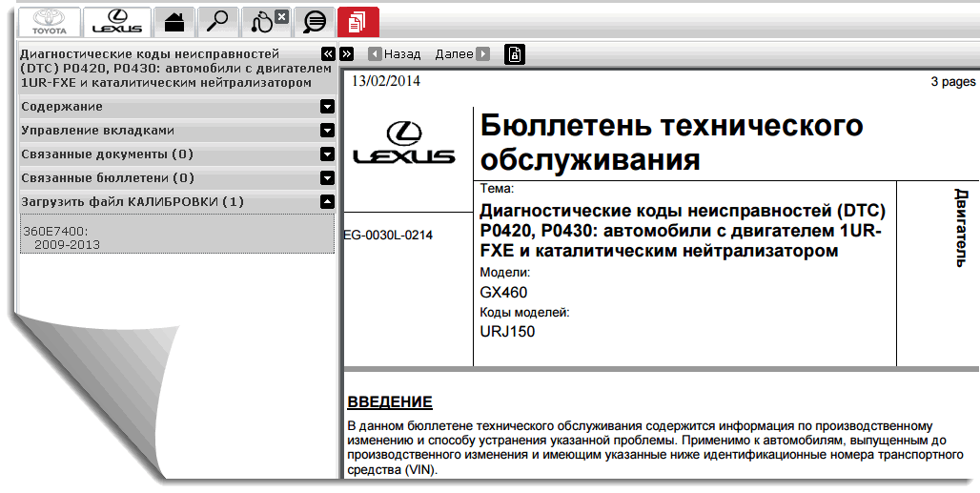Expand the Содержание section
This screenshot has height=493, width=980.
[327, 107]
